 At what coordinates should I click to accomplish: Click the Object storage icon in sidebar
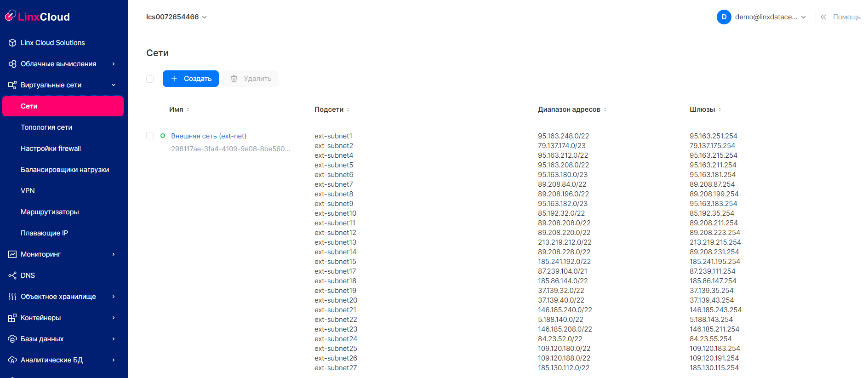tap(12, 297)
